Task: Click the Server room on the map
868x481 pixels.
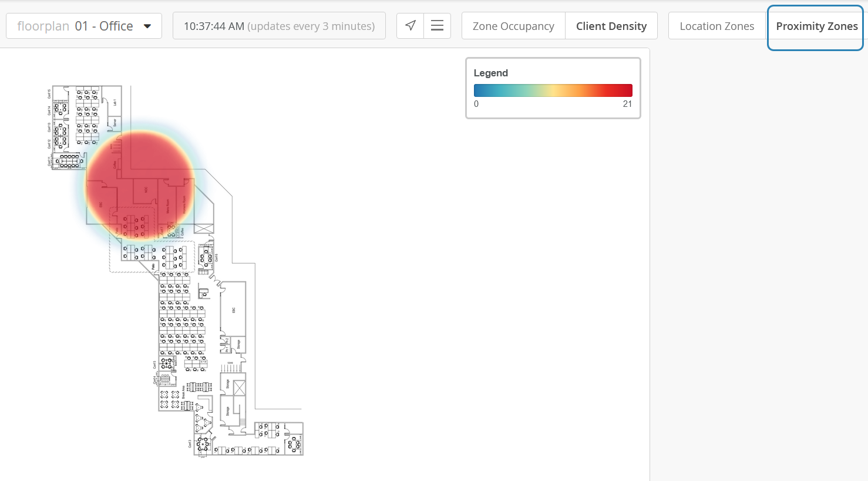Action: [115, 123]
